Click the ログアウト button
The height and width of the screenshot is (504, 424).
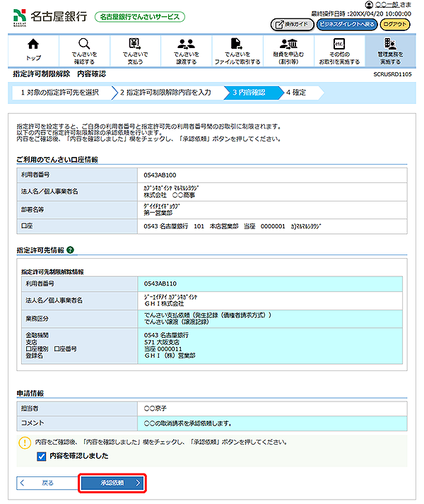(395, 24)
